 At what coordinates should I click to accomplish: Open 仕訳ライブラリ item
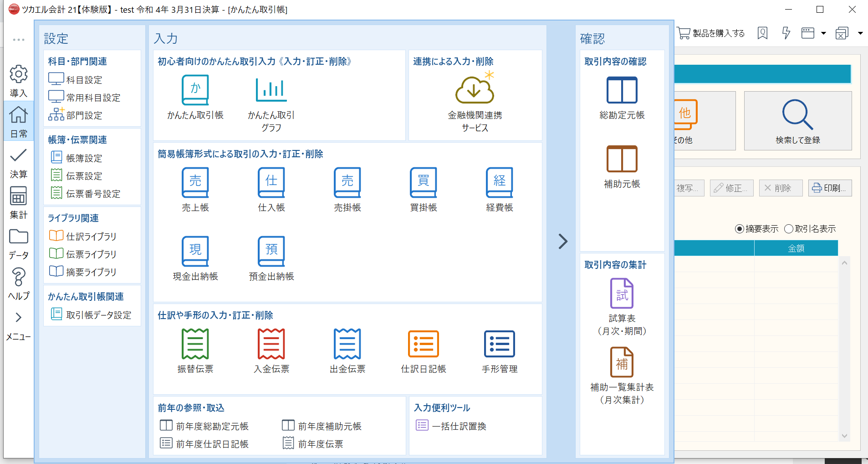tap(82, 236)
